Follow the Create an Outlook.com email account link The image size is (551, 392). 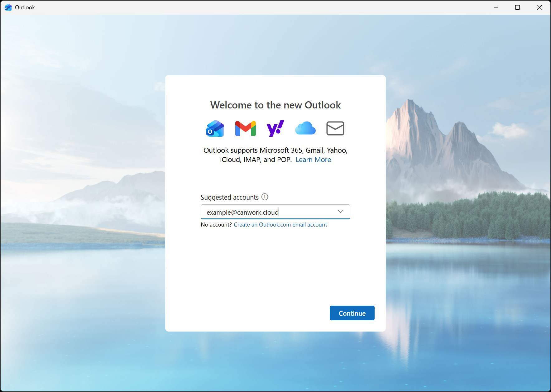[x=280, y=225]
